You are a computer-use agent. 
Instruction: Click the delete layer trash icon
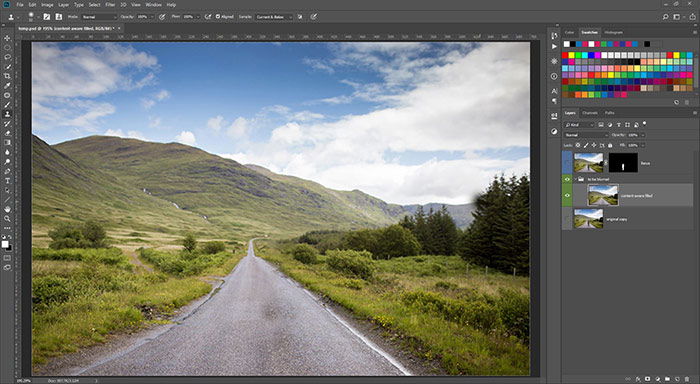pos(687,379)
